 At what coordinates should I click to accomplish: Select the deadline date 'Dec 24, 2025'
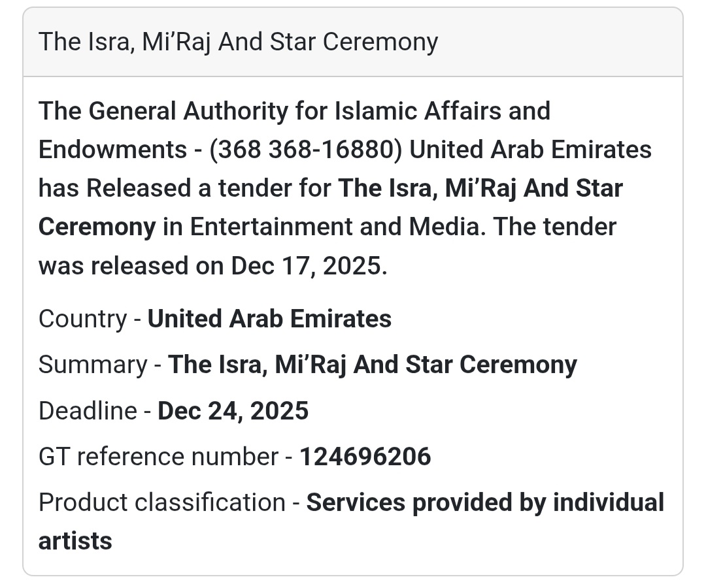tap(233, 411)
